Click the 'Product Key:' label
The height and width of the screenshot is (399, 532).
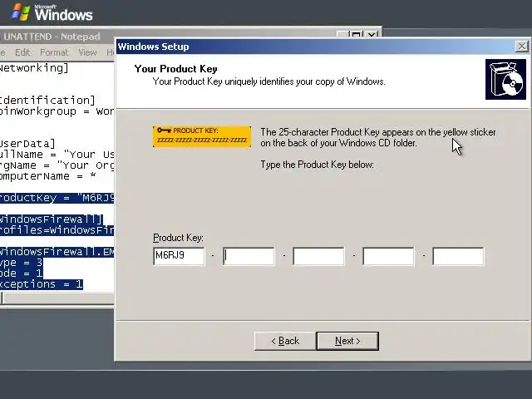coord(178,238)
